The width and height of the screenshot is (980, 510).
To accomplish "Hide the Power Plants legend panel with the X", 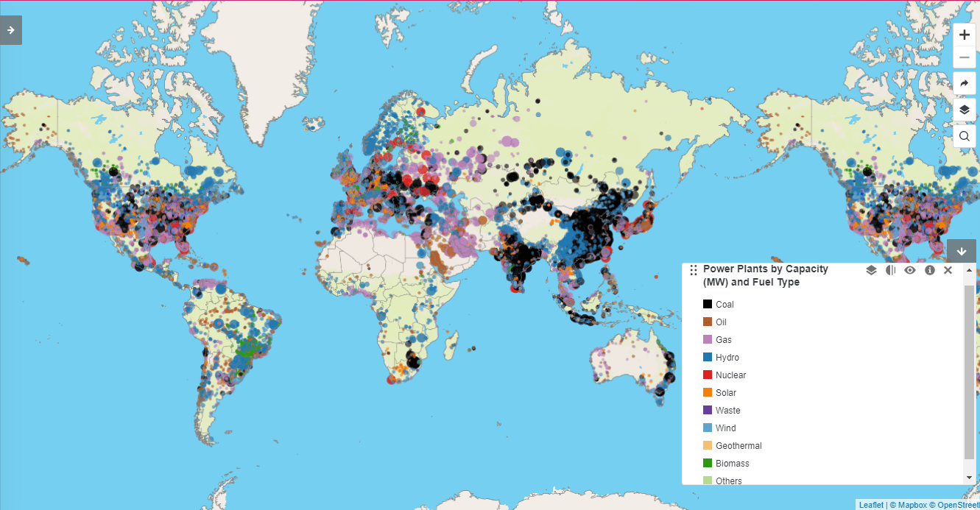I will pos(948,270).
